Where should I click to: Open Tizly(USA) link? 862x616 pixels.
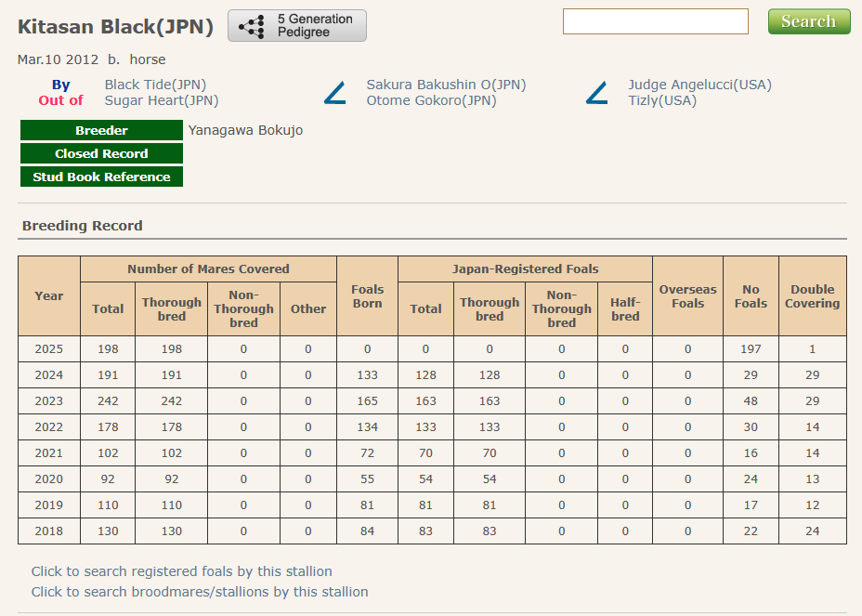pyautogui.click(x=662, y=100)
